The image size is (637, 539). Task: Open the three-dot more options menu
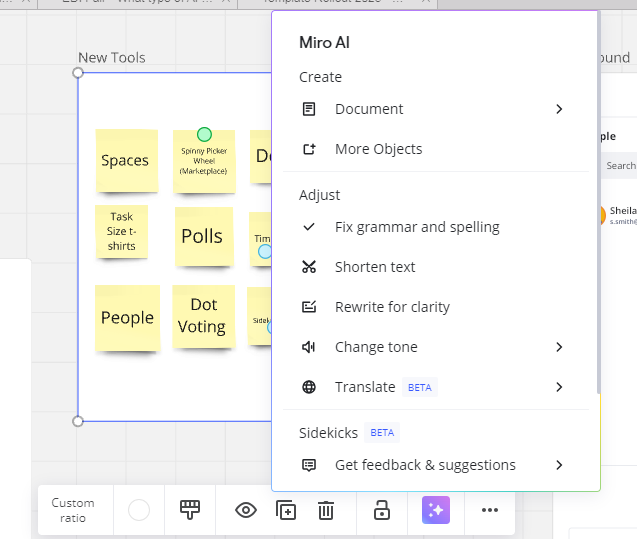[x=489, y=510]
